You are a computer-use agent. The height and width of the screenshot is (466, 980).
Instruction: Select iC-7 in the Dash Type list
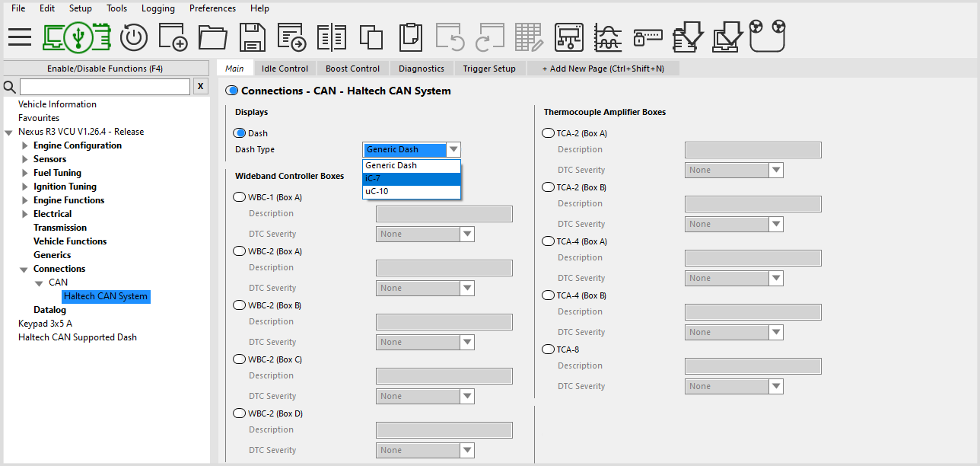point(412,178)
